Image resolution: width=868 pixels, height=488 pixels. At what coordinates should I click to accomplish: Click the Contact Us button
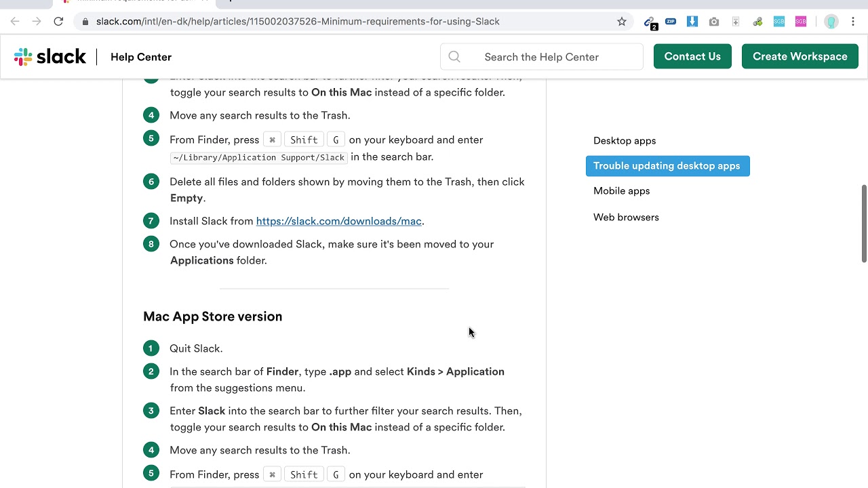coord(692,56)
